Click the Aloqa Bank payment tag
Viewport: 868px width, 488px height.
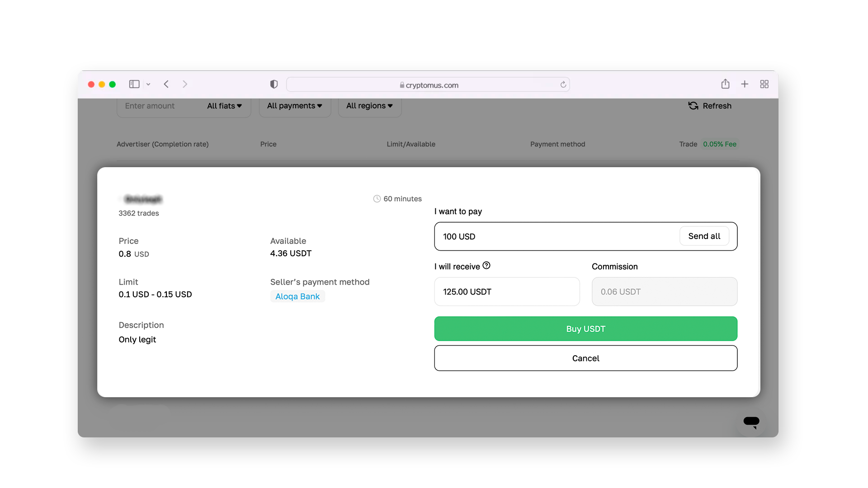(x=297, y=296)
